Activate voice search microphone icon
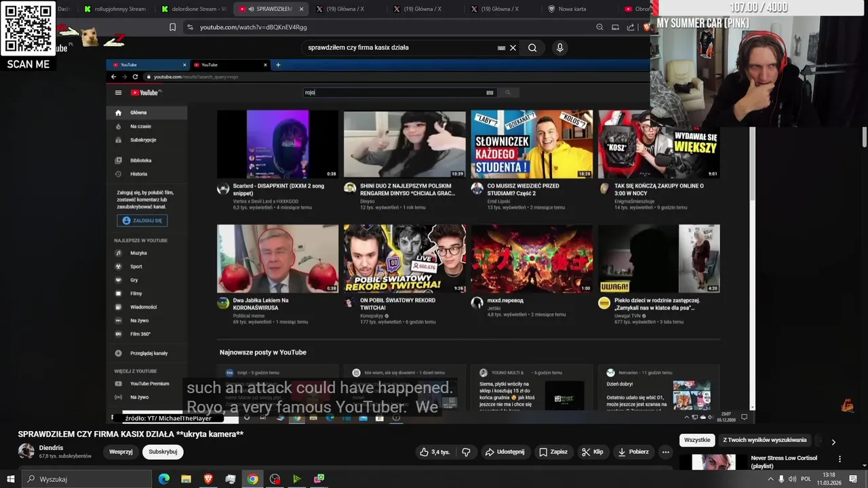 [x=559, y=47]
